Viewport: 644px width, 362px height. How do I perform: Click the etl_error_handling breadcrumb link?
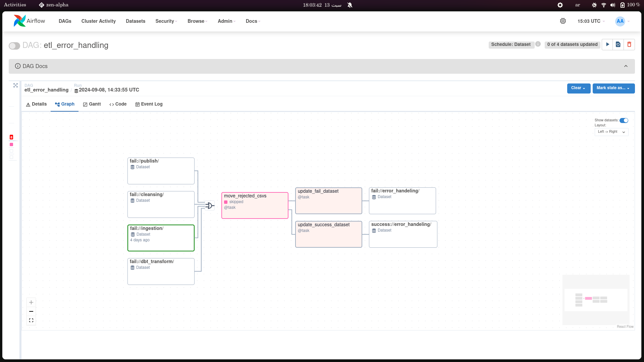click(46, 90)
